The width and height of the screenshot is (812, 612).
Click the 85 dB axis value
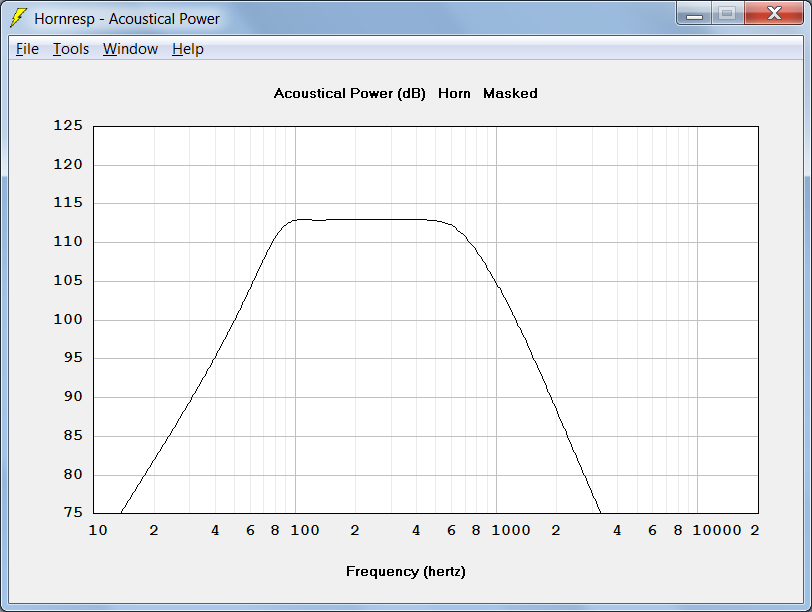point(73,435)
